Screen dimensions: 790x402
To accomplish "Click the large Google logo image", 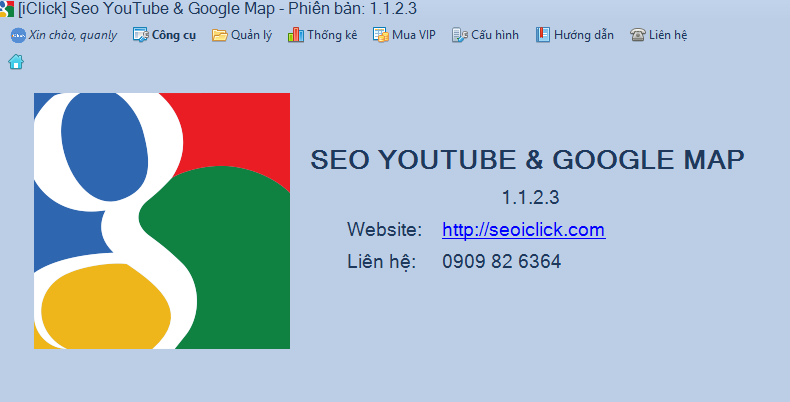I will [162, 221].
